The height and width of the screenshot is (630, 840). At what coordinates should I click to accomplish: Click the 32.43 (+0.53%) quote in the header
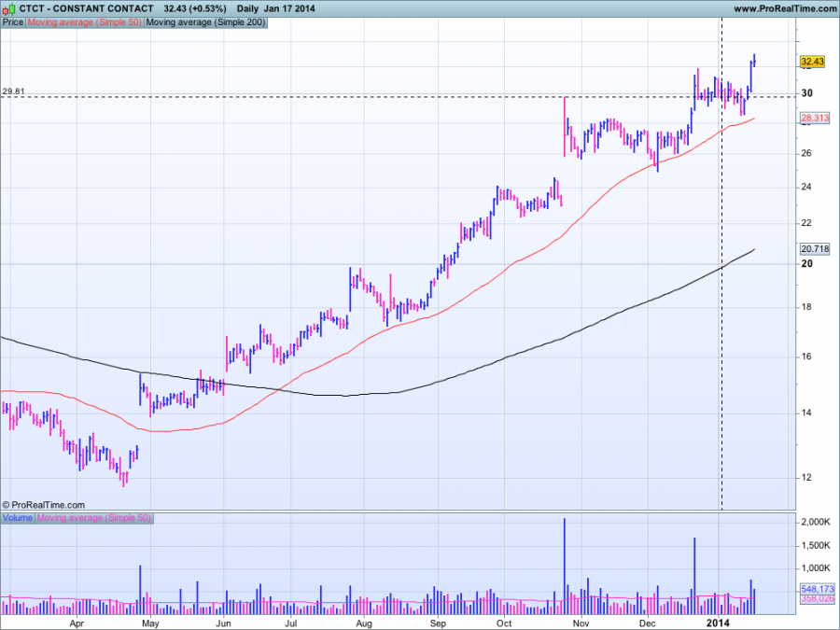[195, 8]
